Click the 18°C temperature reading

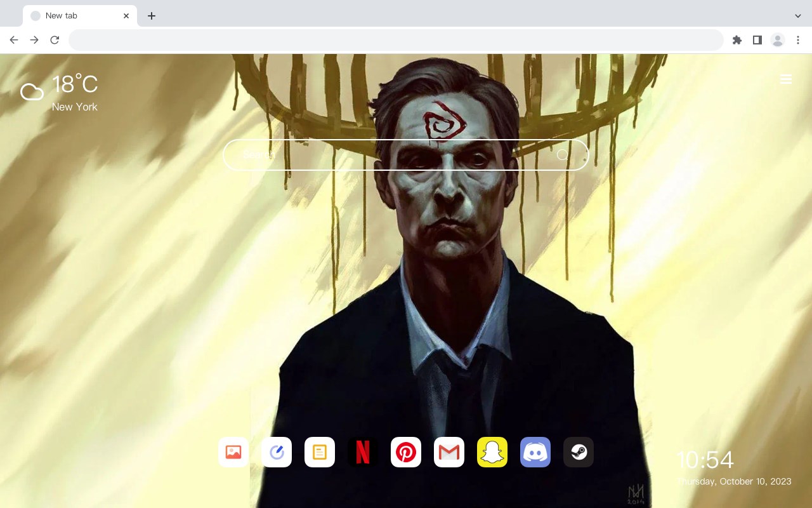(x=75, y=84)
